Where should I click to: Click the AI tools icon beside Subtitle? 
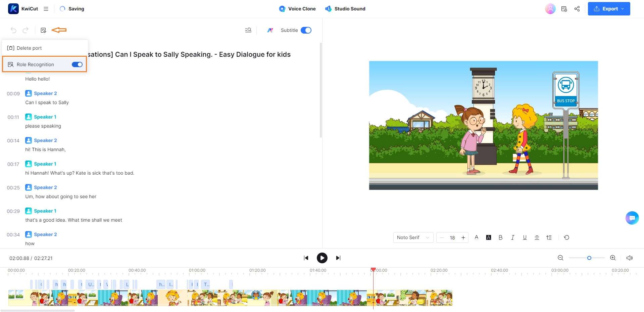(x=270, y=30)
